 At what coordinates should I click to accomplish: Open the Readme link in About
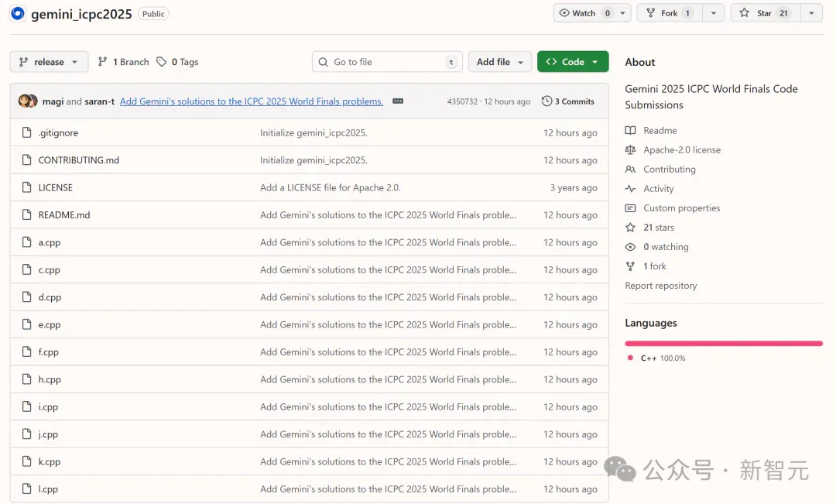click(x=660, y=130)
